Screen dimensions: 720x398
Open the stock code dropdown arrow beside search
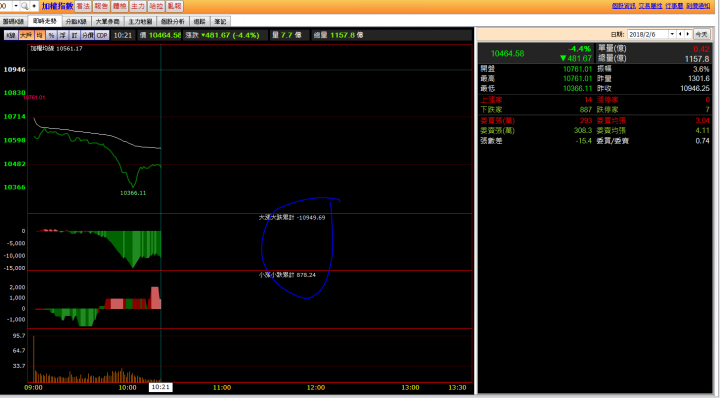16,6
